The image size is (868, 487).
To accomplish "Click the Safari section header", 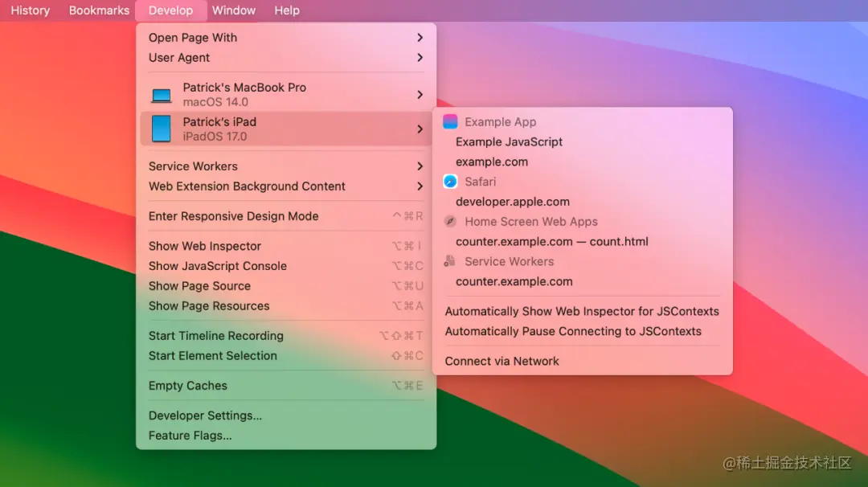I will click(x=480, y=182).
